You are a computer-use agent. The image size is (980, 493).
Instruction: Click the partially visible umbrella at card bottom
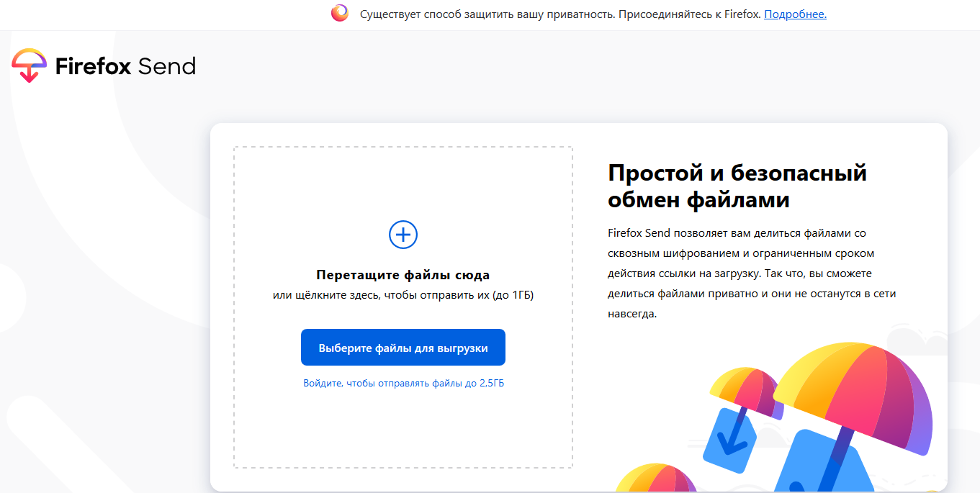(x=654, y=479)
